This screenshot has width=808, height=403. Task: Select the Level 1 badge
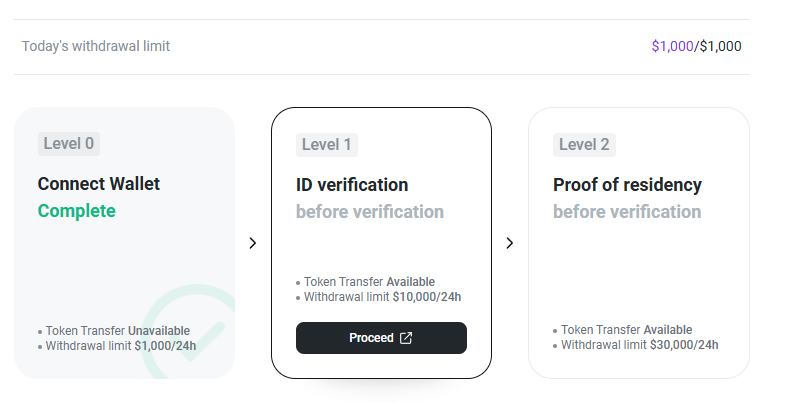coord(327,145)
